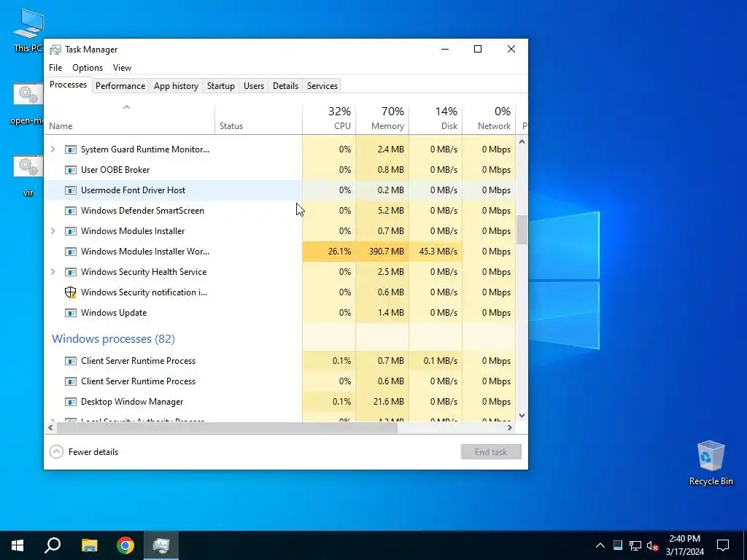Select the open-m desktop icon
Viewport: 747px width, 560px height.
[28, 105]
